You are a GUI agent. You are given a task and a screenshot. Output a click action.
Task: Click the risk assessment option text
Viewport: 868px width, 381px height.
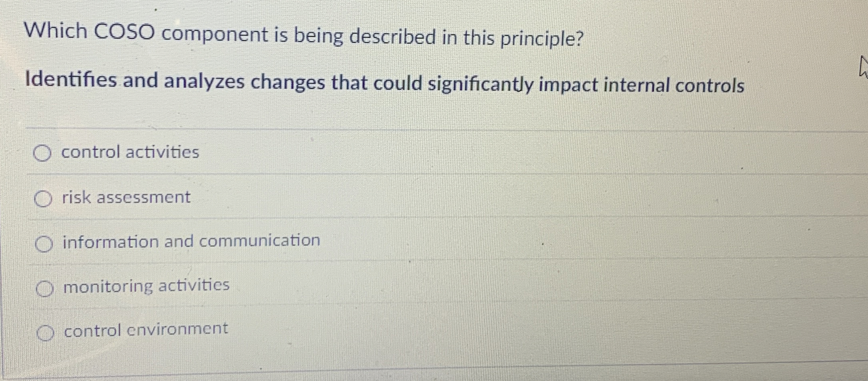pos(126,197)
